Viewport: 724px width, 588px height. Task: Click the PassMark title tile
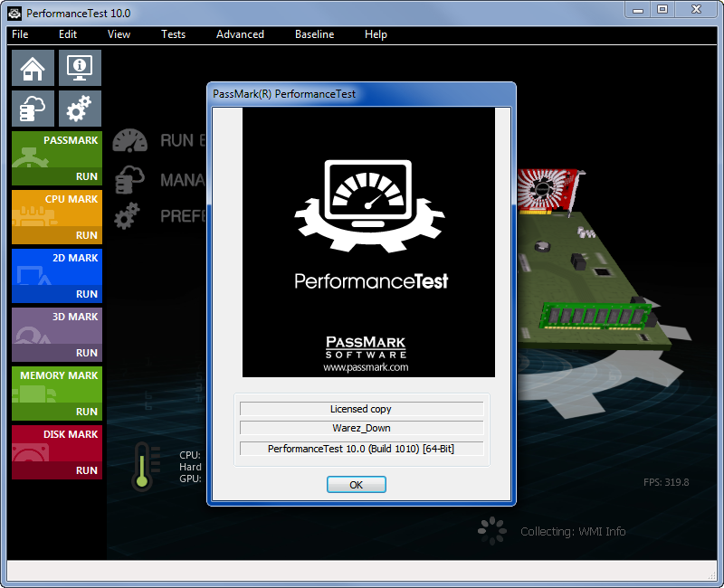pos(57,149)
